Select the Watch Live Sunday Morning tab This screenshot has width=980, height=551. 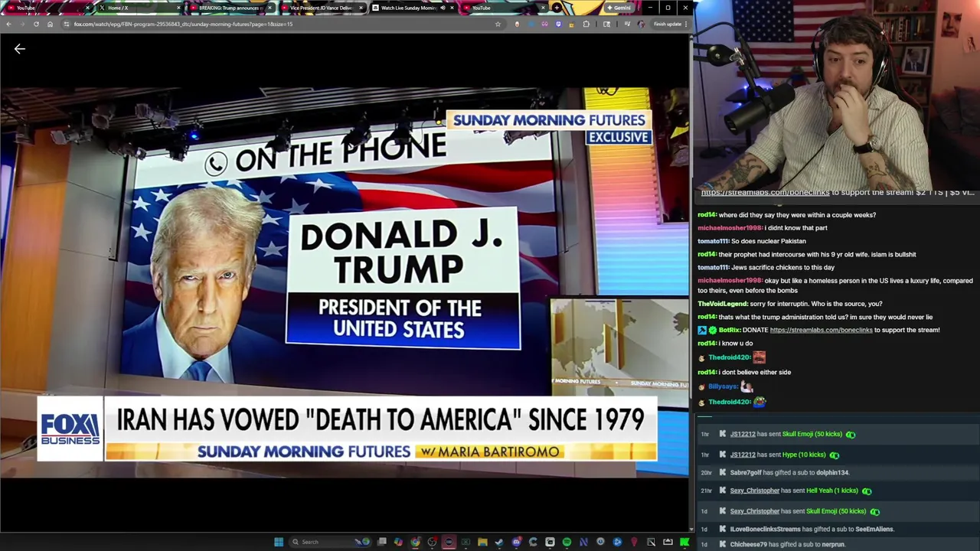(411, 8)
